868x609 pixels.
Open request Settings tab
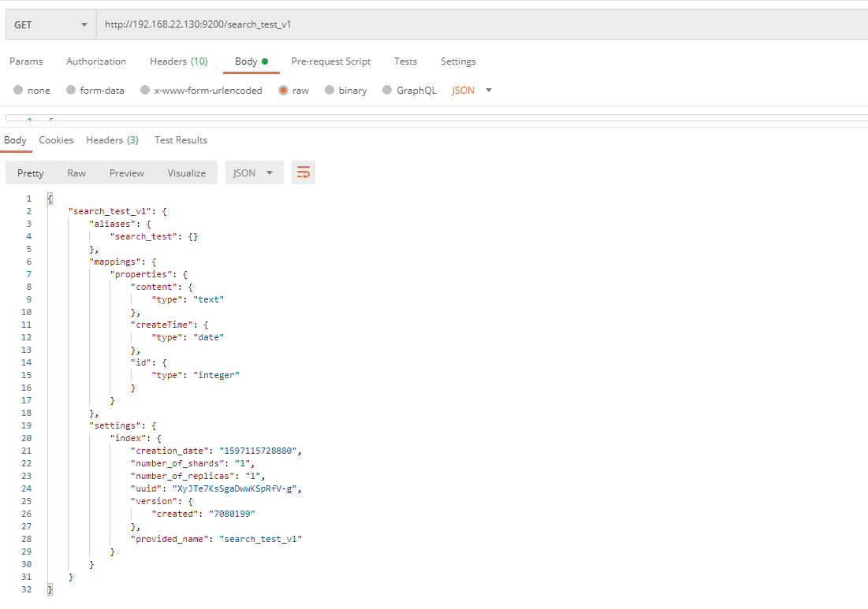click(458, 61)
